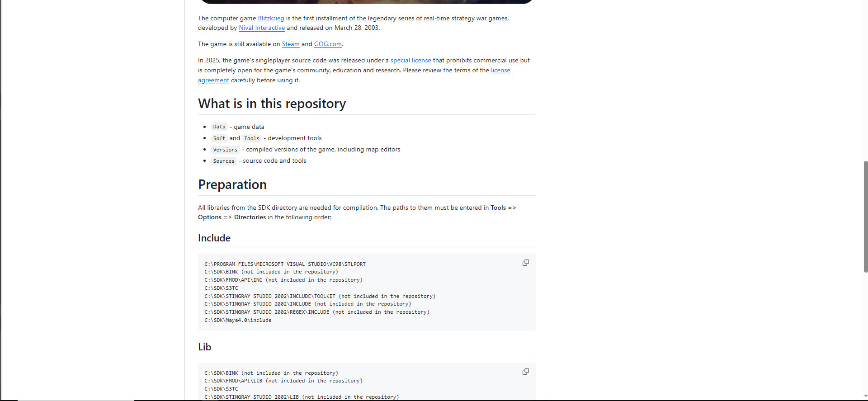This screenshot has width=868, height=401.
Task: Click the 'Tools' inline code label
Action: 252,138
